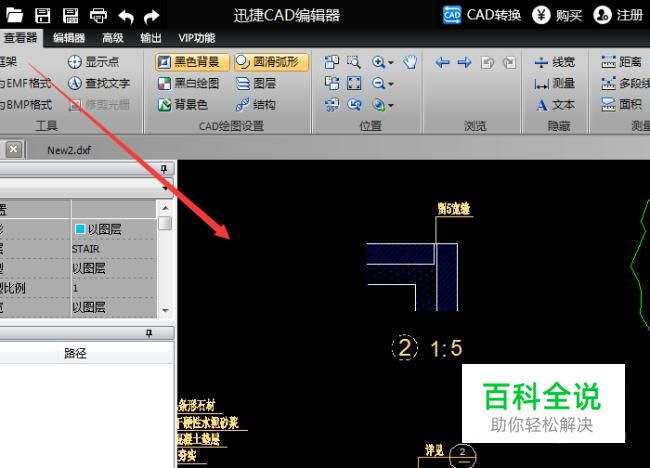
Task: Toggle the 测量 measurement visibility option
Action: 554,83
